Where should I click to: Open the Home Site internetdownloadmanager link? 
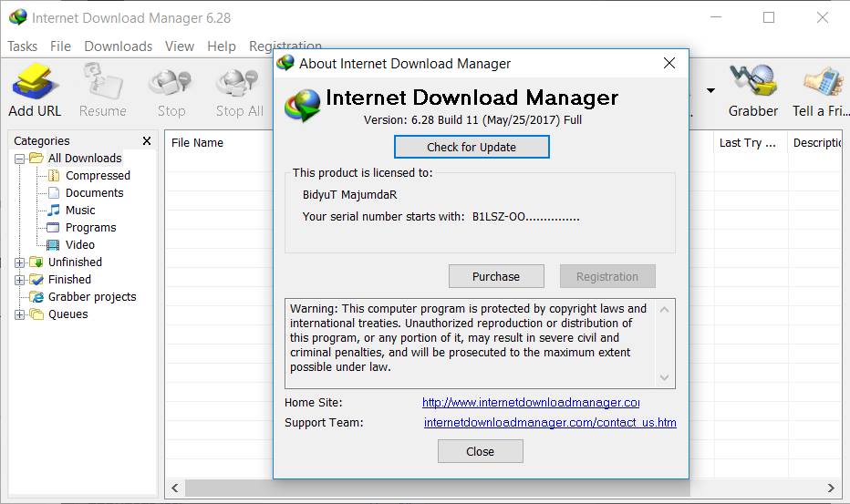tap(531, 403)
